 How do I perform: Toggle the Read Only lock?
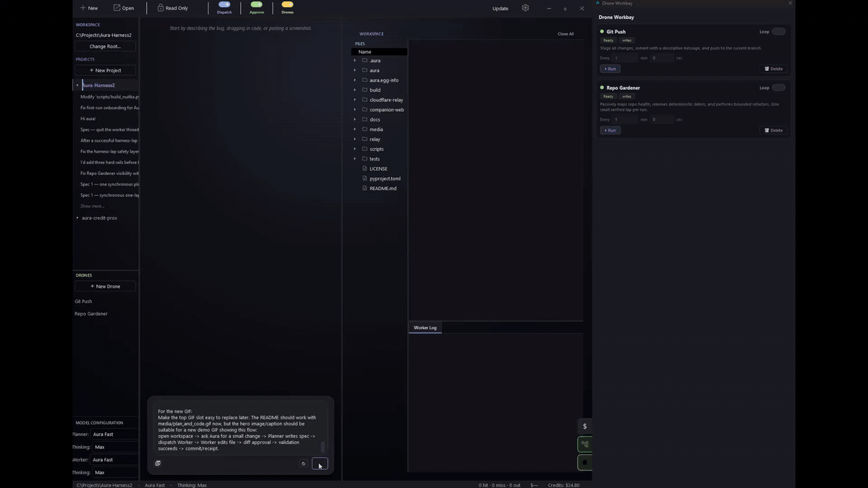click(x=161, y=8)
